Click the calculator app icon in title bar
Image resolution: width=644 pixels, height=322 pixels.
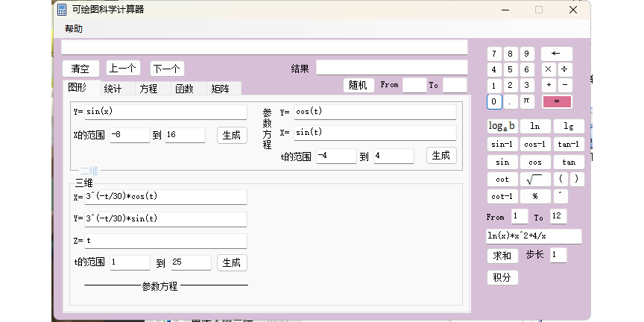(x=62, y=10)
